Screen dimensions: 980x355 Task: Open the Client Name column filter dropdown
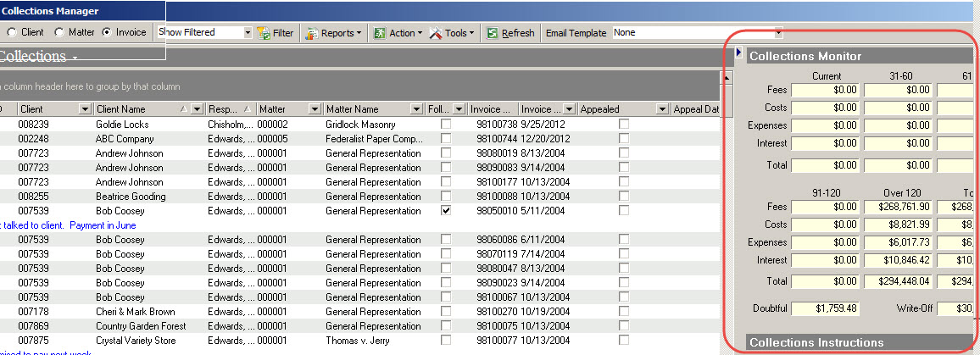pyautogui.click(x=197, y=109)
